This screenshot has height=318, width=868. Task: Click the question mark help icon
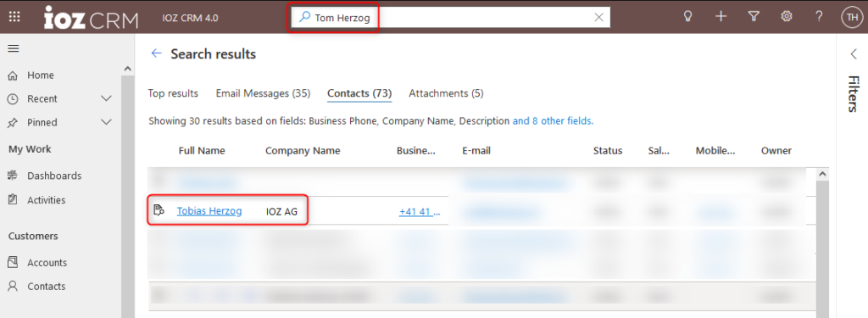pos(819,17)
